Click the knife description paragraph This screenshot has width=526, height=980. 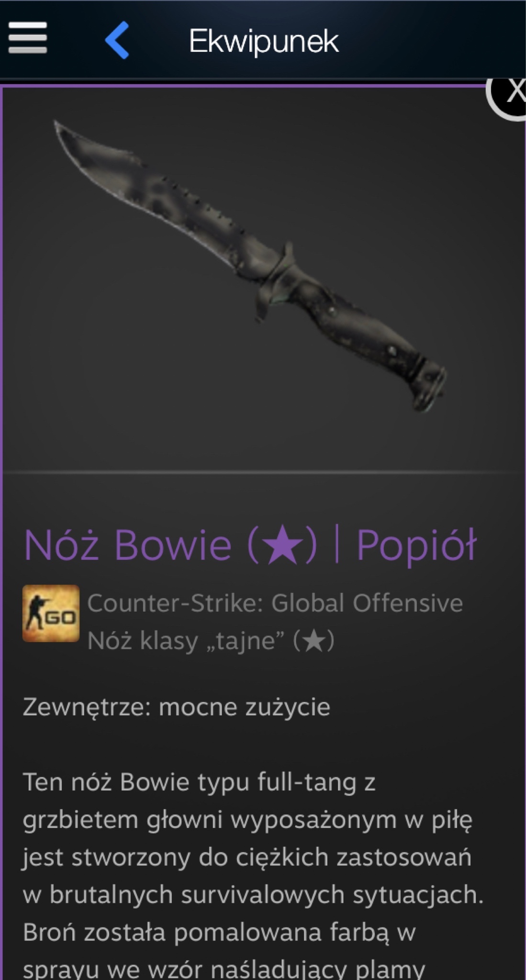[x=253, y=875]
